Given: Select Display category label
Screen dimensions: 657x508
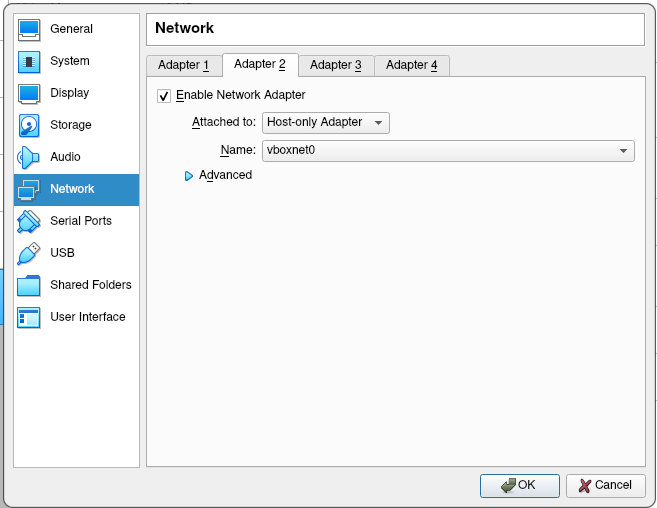Looking at the screenshot, I should [70, 93].
